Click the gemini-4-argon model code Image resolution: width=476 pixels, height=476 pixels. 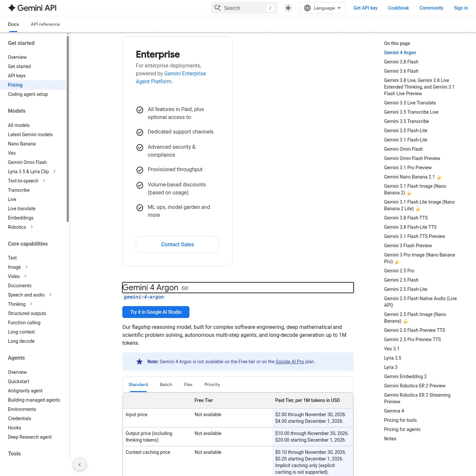point(144,297)
